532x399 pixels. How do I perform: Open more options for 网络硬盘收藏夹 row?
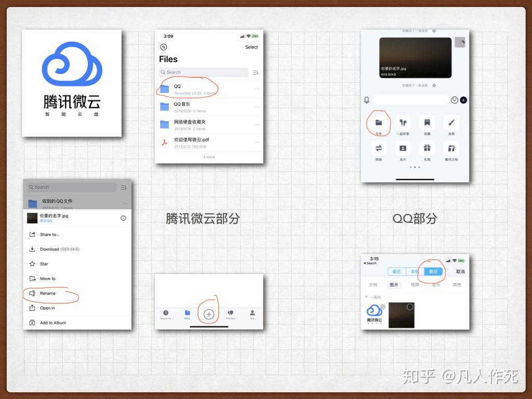point(257,125)
